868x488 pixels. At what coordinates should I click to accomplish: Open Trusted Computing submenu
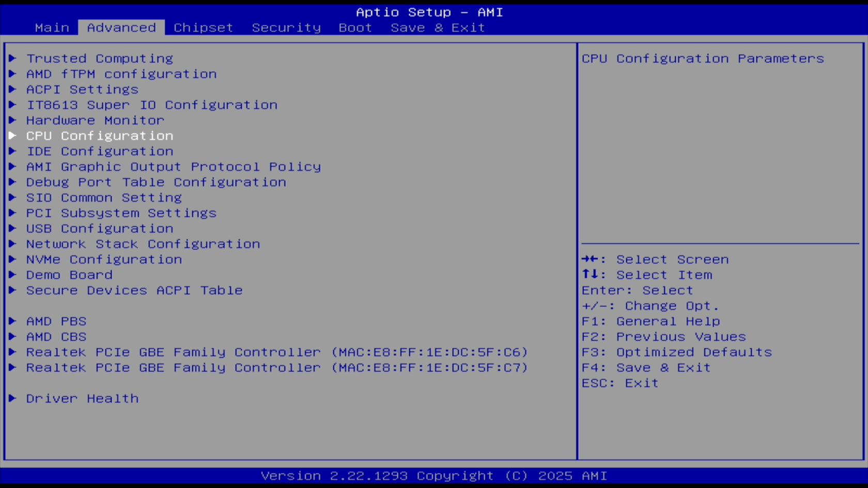point(100,58)
